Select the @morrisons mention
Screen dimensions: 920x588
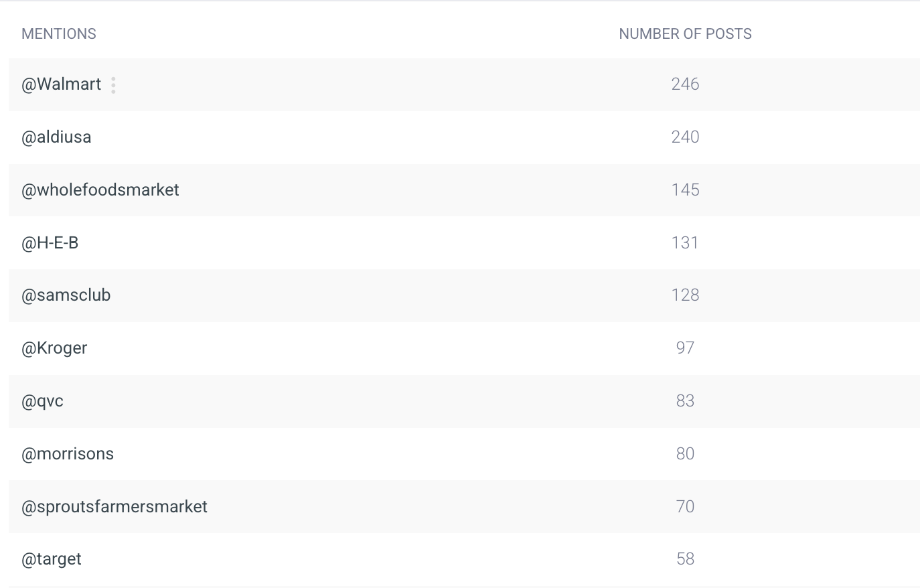pyautogui.click(x=68, y=454)
